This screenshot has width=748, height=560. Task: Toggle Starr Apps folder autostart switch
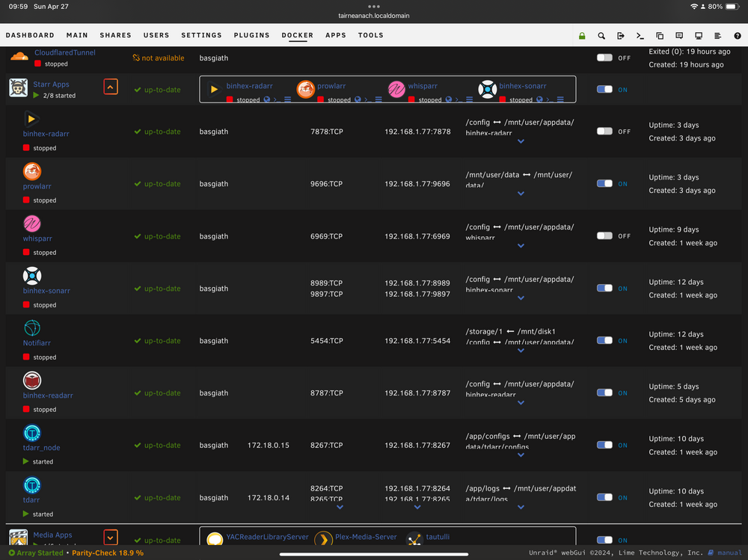click(x=604, y=89)
